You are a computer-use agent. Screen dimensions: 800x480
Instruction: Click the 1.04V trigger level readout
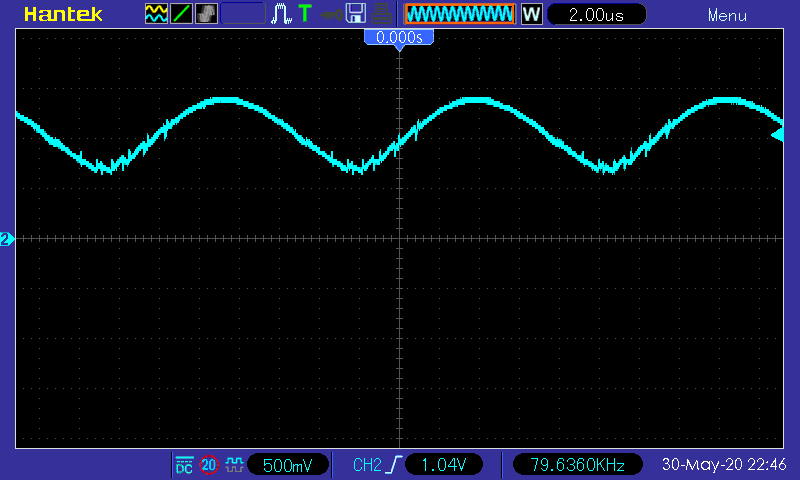coord(443,465)
